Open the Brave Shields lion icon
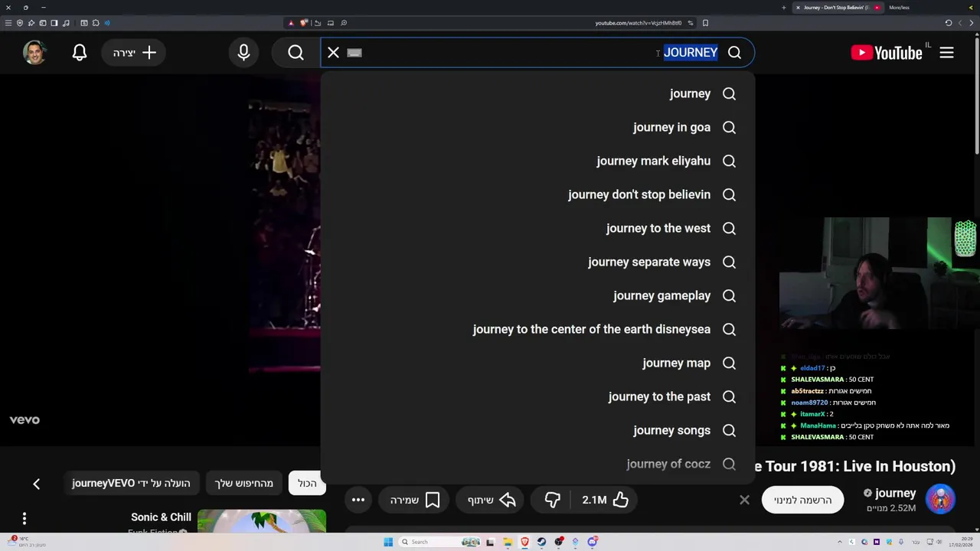980x551 pixels. click(x=304, y=23)
